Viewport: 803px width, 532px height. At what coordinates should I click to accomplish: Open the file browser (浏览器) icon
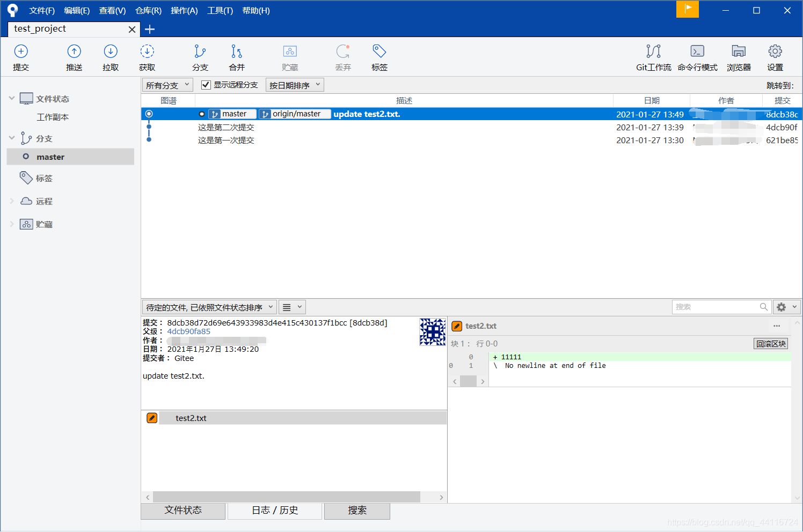[x=739, y=51]
